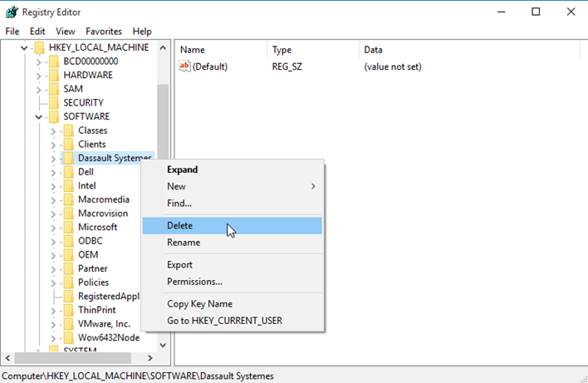This screenshot has width=588, height=383.
Task: Click the SAM folder icon
Action: click(x=54, y=89)
